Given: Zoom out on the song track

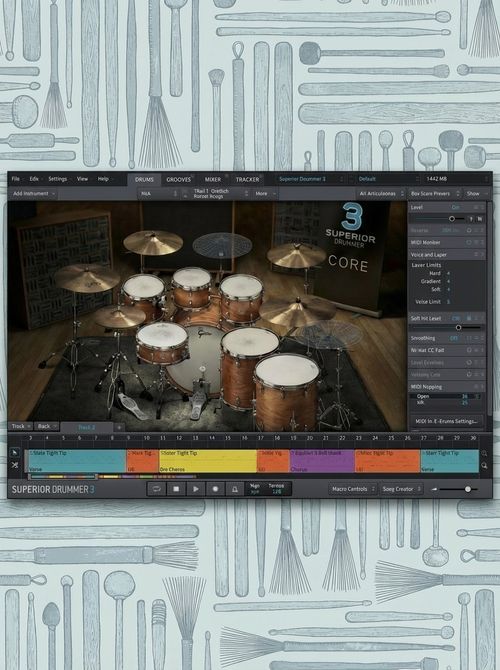Looking at the screenshot, I should 485,465.
